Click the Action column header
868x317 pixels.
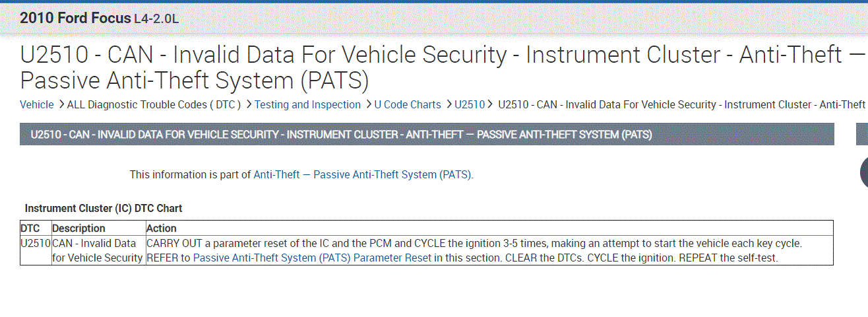tap(162, 228)
